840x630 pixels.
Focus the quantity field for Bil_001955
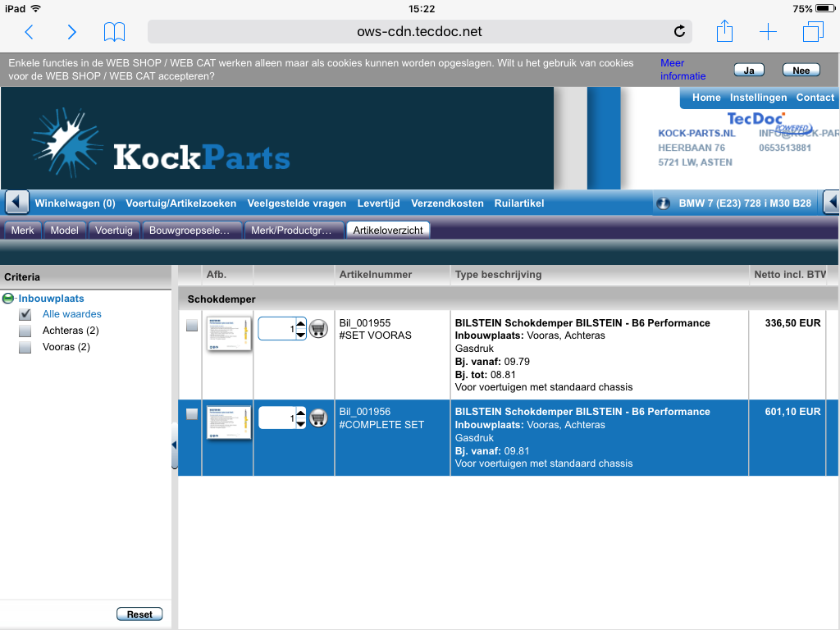click(x=277, y=328)
